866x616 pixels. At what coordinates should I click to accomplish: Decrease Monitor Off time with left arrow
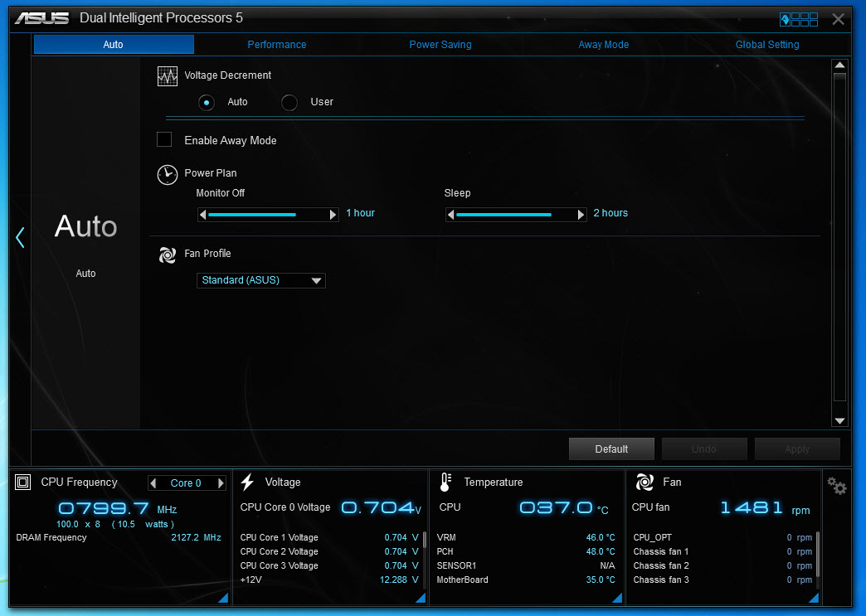(x=202, y=215)
